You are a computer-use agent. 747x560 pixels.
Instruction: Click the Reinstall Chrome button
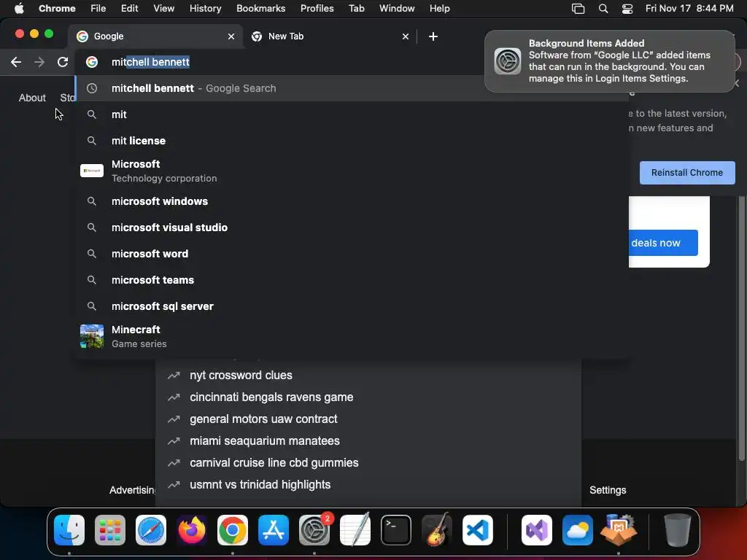(x=687, y=172)
